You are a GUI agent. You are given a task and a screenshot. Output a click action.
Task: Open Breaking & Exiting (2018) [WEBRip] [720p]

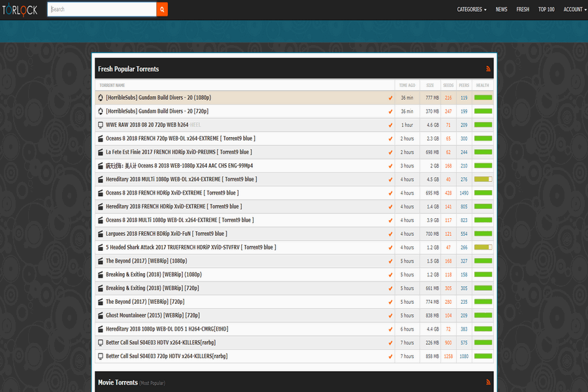coord(152,288)
